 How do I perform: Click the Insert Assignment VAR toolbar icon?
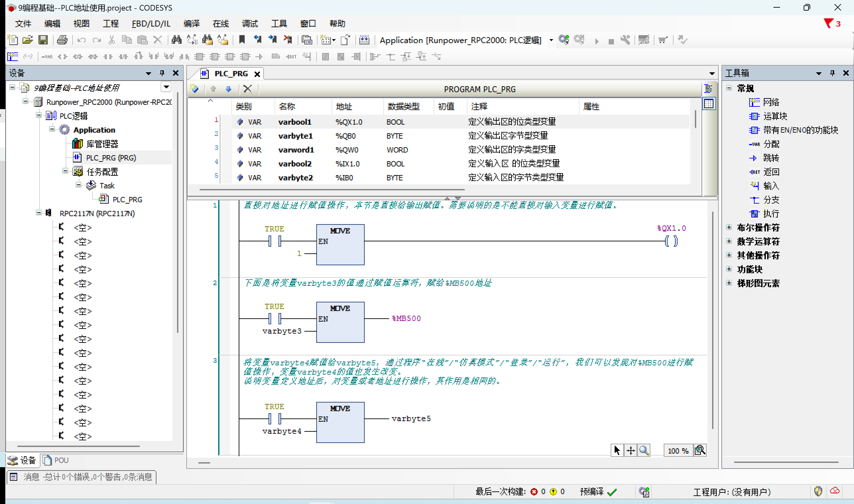pos(47,57)
